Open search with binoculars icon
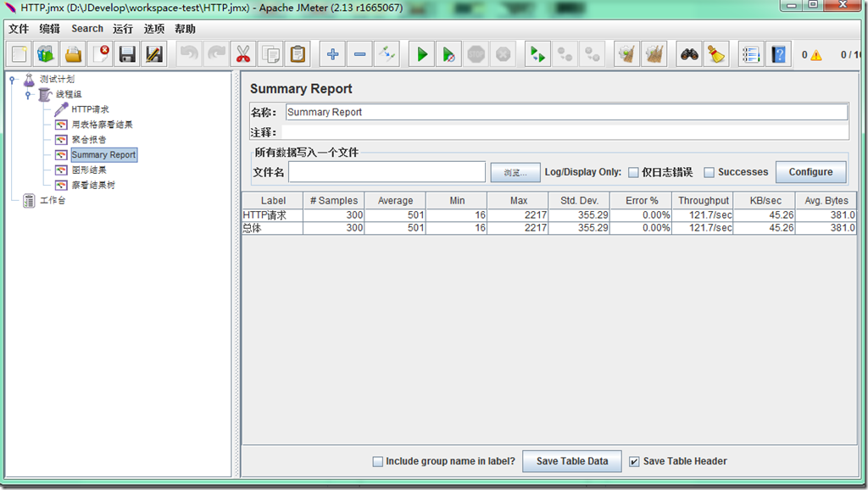The width and height of the screenshot is (868, 490). click(689, 54)
